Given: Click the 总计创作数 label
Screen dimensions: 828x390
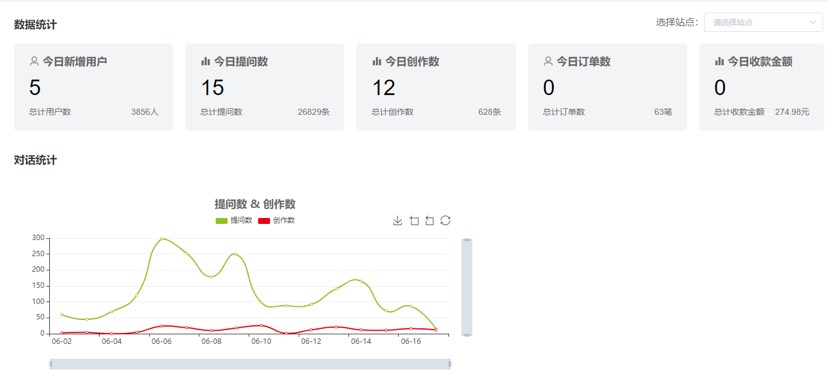Looking at the screenshot, I should coord(392,112).
